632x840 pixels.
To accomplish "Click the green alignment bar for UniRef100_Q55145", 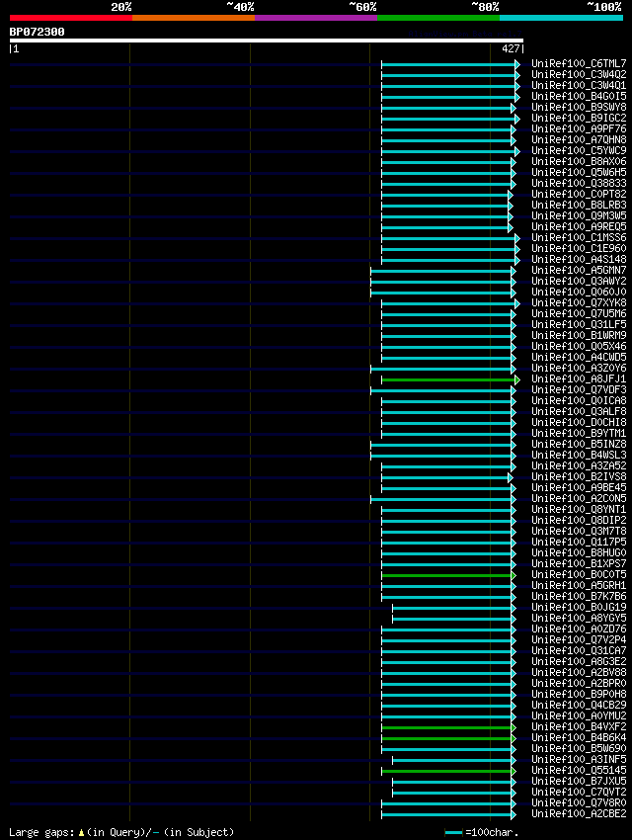I will [448, 771].
